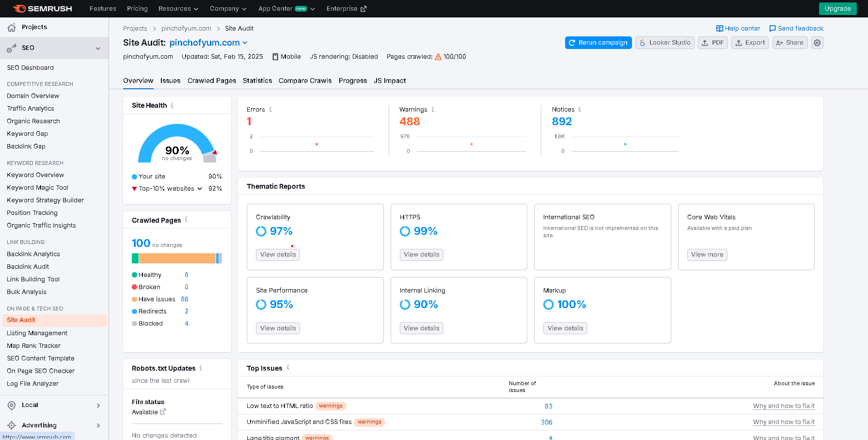View details for Markup report
The width and height of the screenshot is (868, 440).
pos(565,328)
